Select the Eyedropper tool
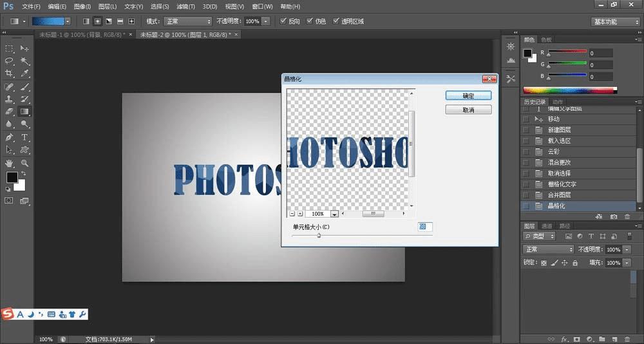This screenshot has height=344, width=644. [x=25, y=74]
